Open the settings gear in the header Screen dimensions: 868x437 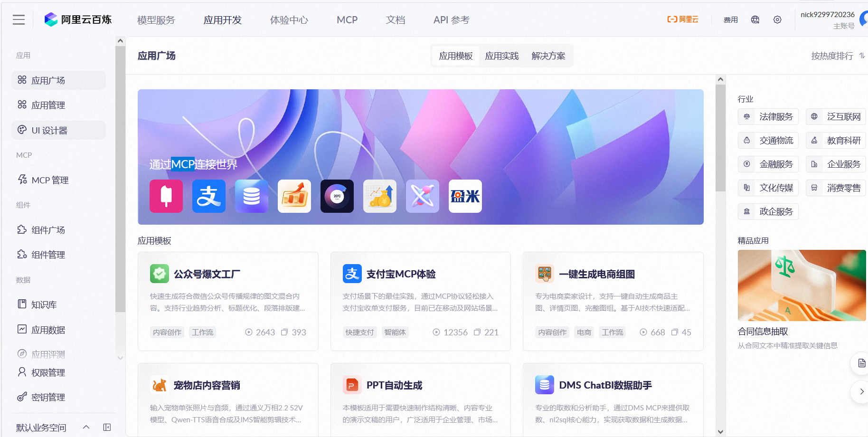[777, 19]
